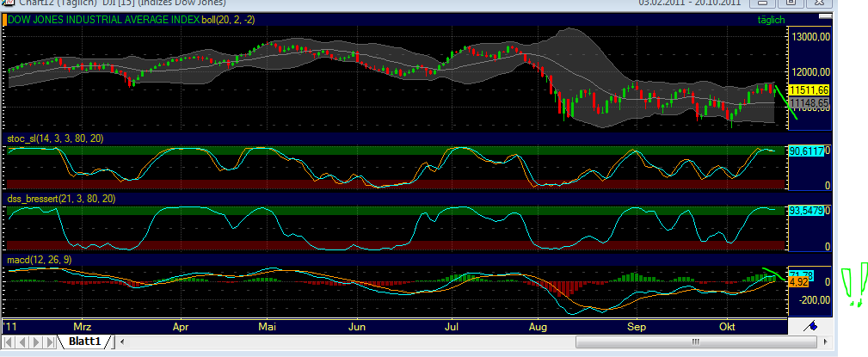The height and width of the screenshot is (357, 868).
Task: Select the Blatt1 sheet tab
Action: pyautogui.click(x=85, y=342)
